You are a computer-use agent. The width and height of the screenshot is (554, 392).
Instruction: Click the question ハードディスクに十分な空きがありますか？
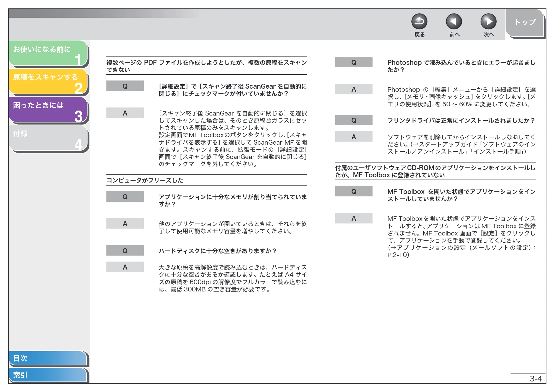point(218,251)
